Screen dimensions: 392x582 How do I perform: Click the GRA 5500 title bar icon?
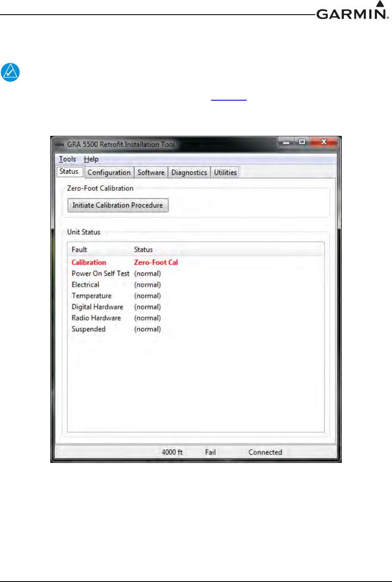[x=59, y=145]
